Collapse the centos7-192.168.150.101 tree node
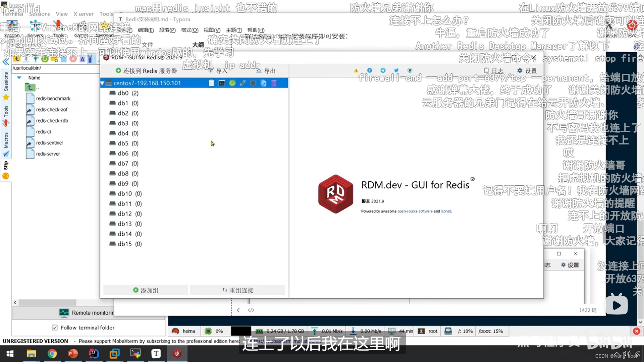Screen dimensions: 644x362 (102, 83)
